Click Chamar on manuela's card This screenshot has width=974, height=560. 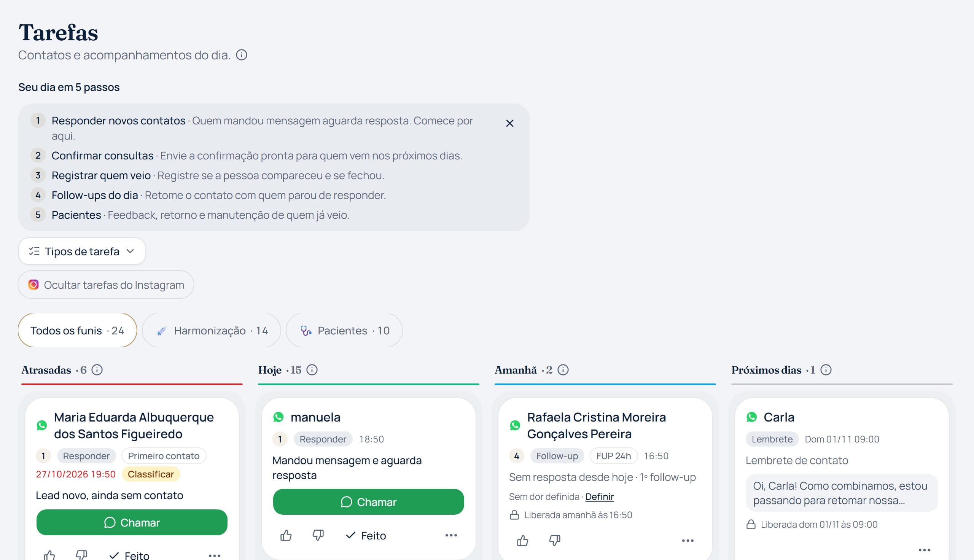tap(368, 502)
